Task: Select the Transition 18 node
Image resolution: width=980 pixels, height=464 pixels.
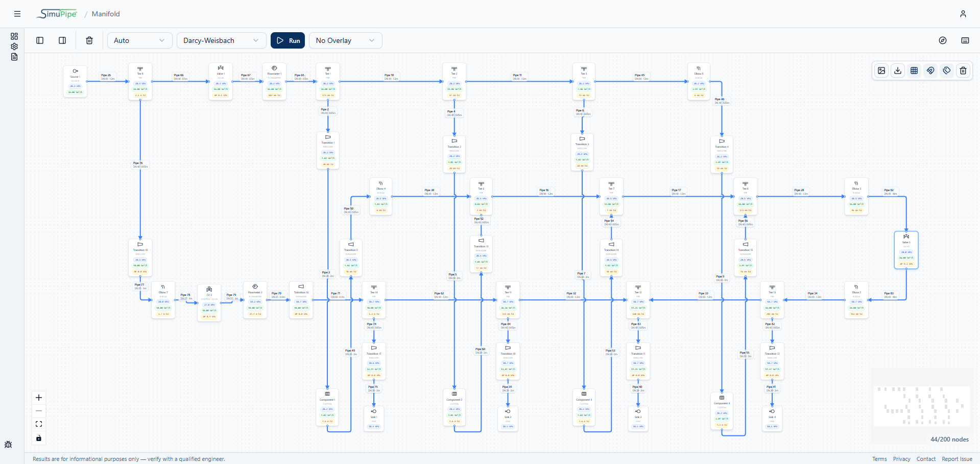Action: [x=140, y=258]
